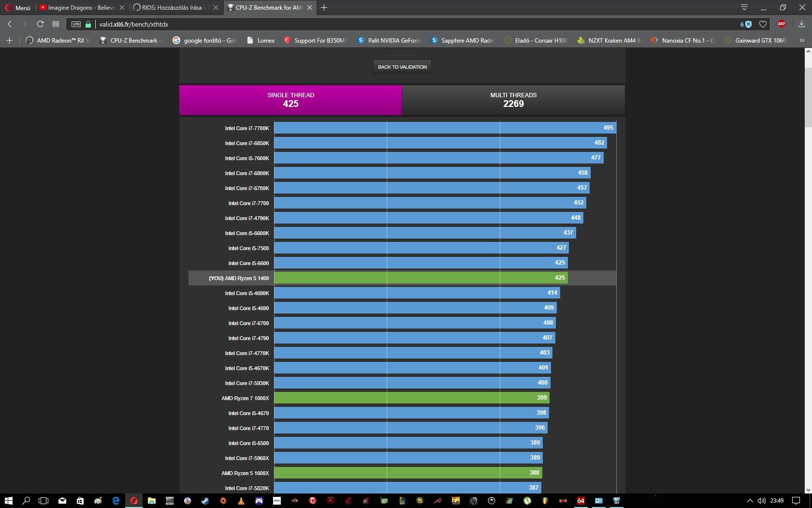Open Gainward GTX 1060 bookmark

pyautogui.click(x=756, y=41)
